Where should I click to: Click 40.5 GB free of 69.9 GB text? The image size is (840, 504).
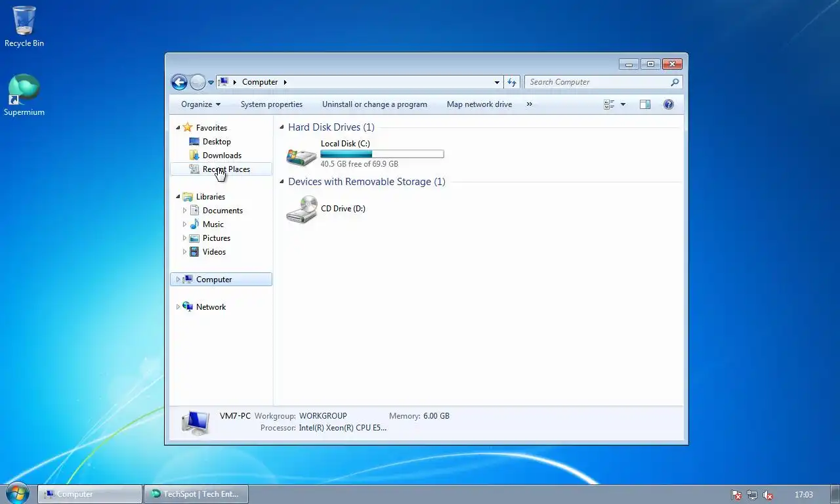(x=359, y=164)
